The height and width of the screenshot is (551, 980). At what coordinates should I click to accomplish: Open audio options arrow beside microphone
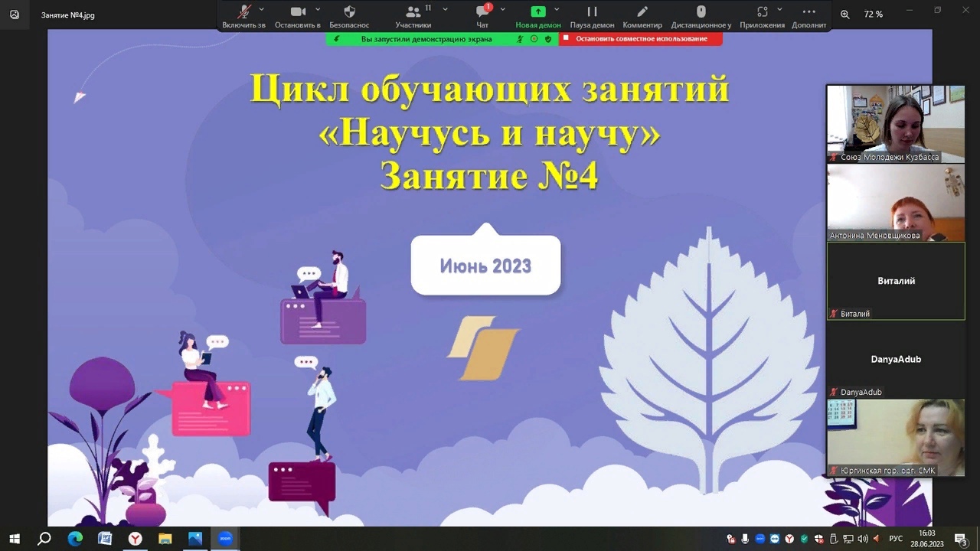tap(262, 9)
